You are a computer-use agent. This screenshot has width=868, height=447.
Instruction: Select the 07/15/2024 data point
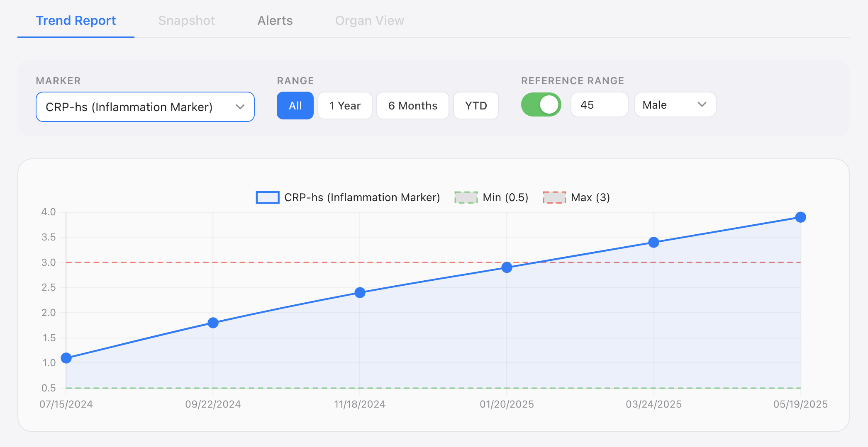point(66,358)
